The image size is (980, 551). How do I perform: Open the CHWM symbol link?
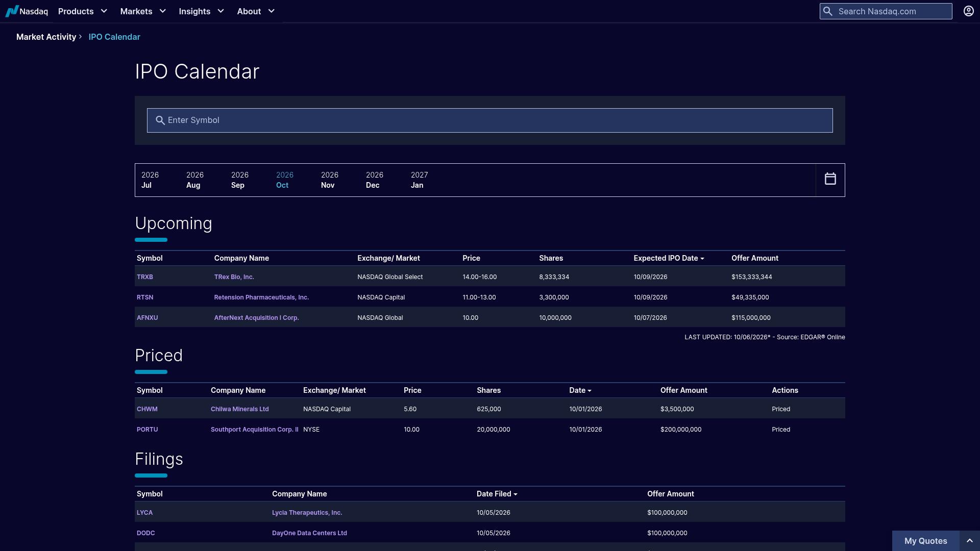coord(147,409)
